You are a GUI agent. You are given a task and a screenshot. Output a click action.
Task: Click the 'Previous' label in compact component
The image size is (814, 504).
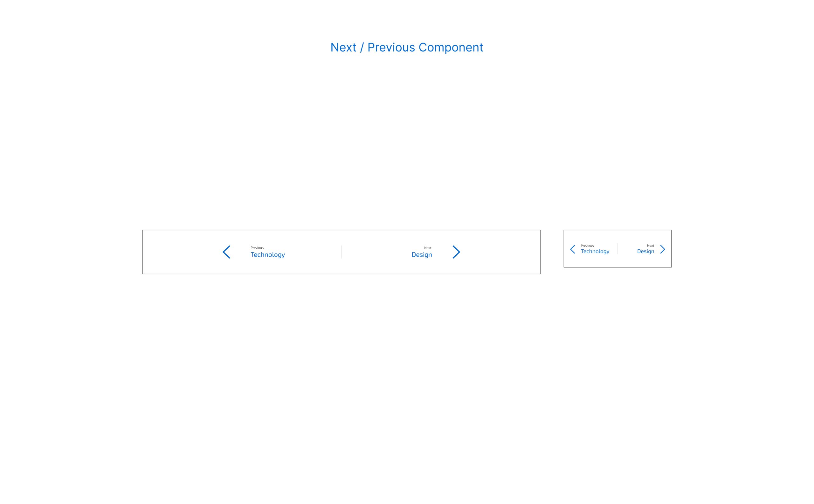point(587,246)
